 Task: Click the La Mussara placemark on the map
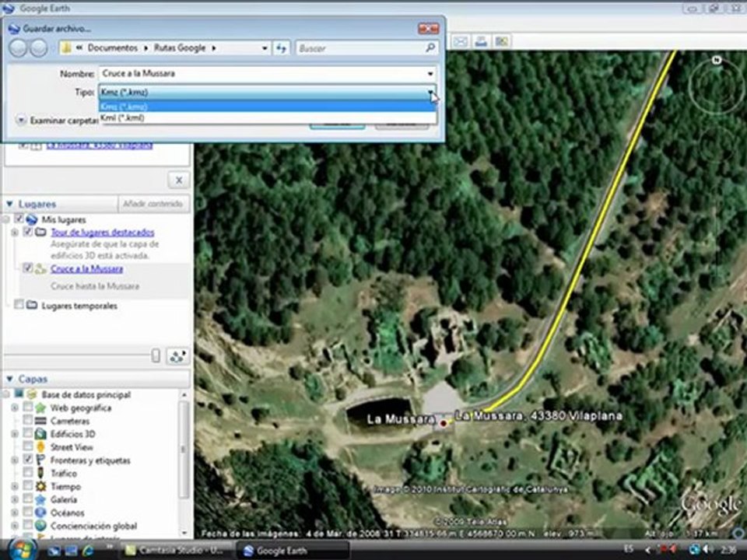coord(444,423)
